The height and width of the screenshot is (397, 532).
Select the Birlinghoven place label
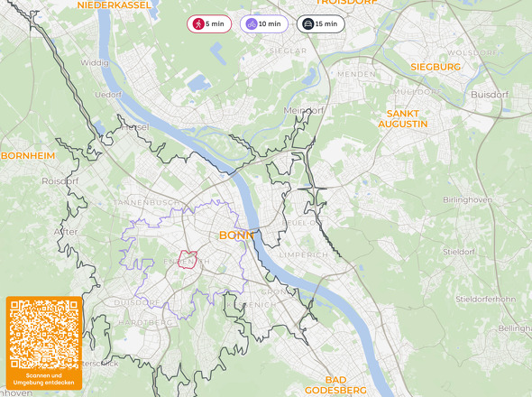[x=468, y=200]
